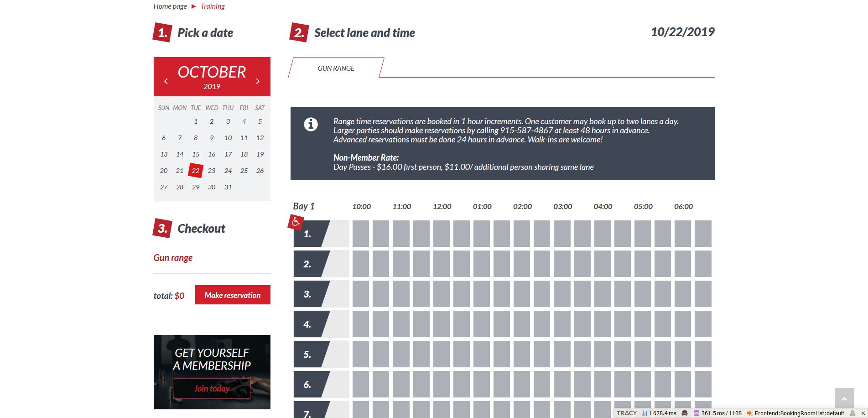Image resolution: width=868 pixels, height=418 pixels.
Task: Click the scroll-to-top arrow button
Action: (844, 398)
